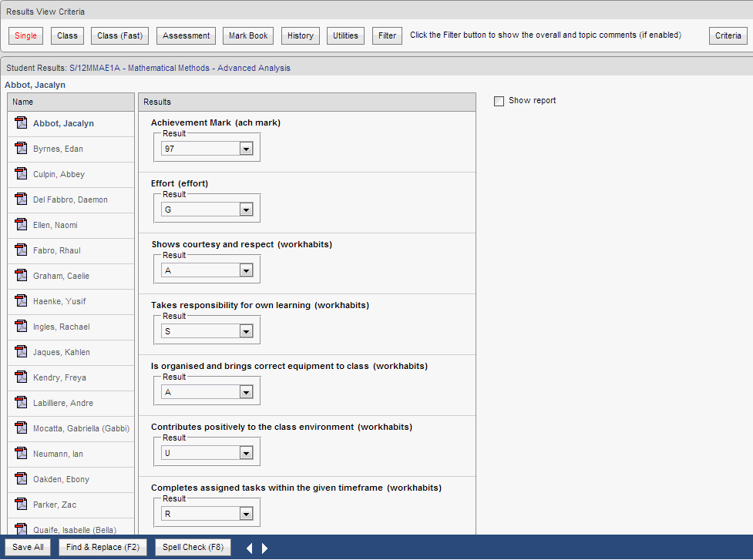Open PDF report icon for Kendry, Freya
Screen dimensions: 753x560
click(x=21, y=377)
